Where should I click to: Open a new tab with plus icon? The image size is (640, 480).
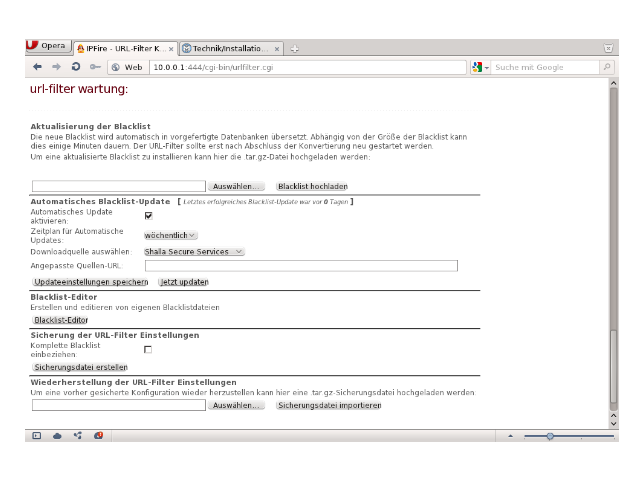(294, 49)
